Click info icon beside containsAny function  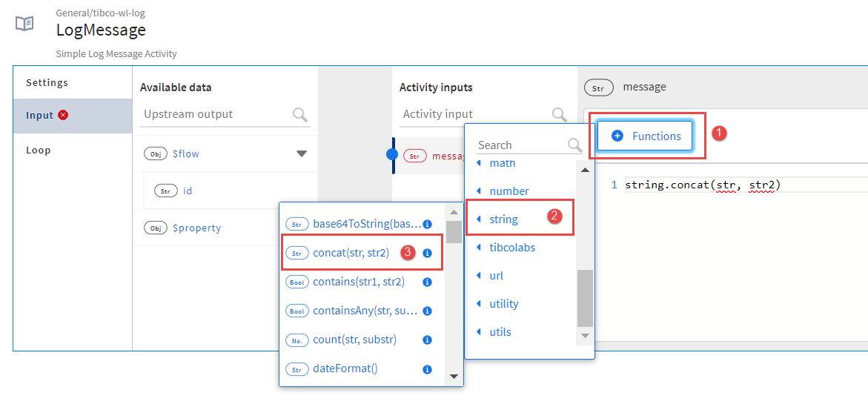click(x=427, y=311)
